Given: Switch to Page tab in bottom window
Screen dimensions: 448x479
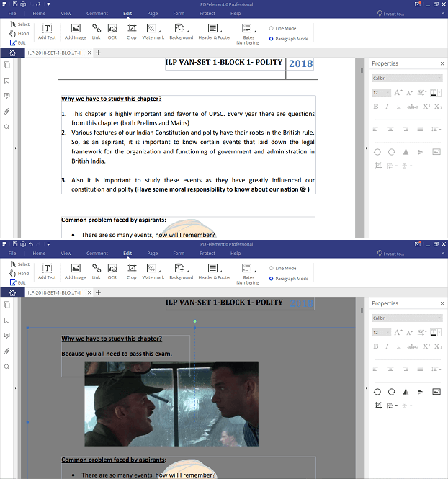Looking at the screenshot, I should coord(153,254).
